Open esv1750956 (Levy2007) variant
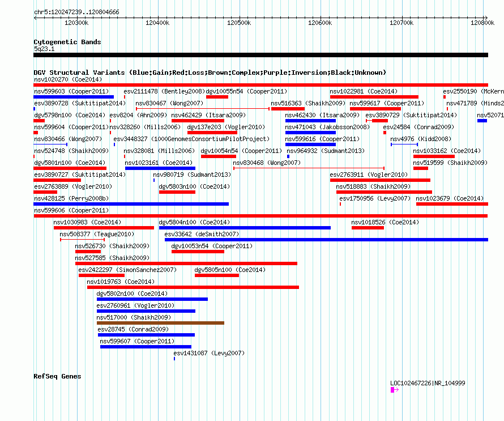 tap(375, 198)
